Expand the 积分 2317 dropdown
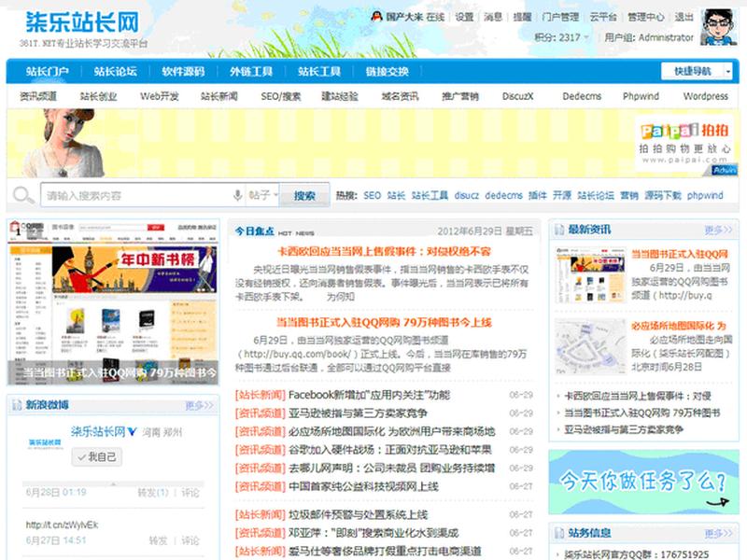Screen dimensions: 747x560 click(586, 37)
